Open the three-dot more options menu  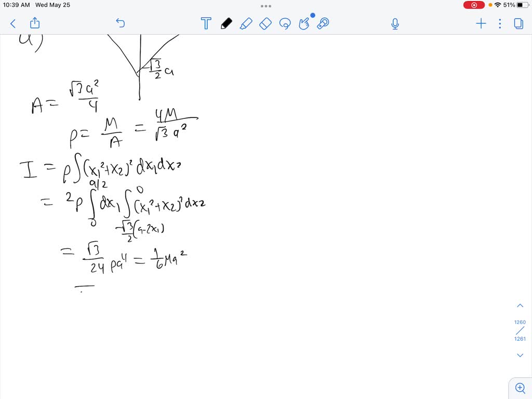click(500, 23)
